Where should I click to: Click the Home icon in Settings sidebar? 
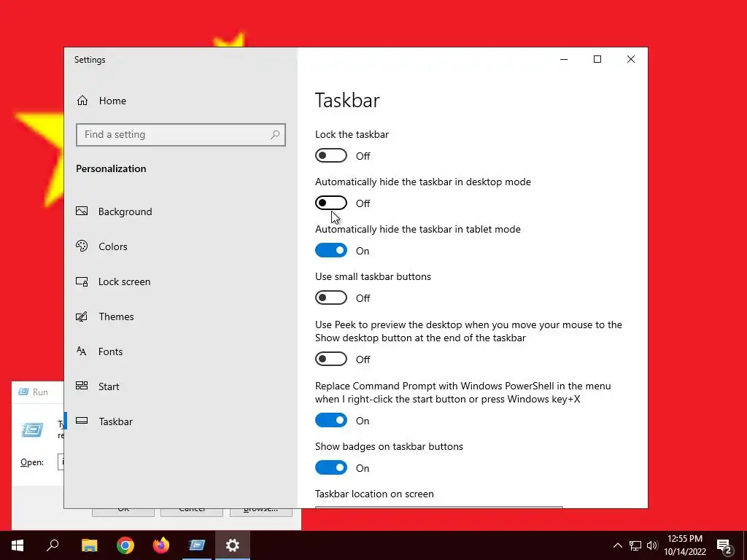(82, 101)
